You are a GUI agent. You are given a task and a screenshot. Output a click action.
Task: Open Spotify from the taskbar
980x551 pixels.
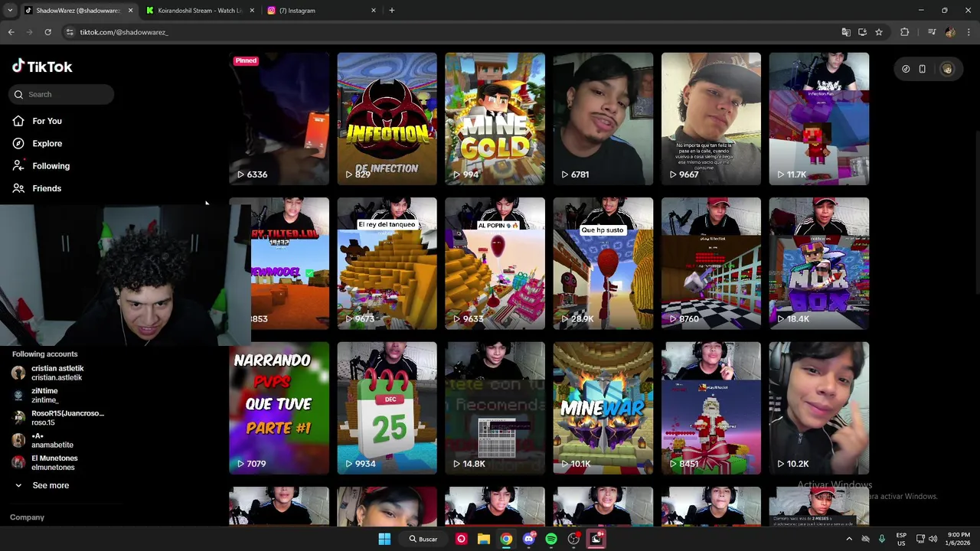[x=551, y=539]
